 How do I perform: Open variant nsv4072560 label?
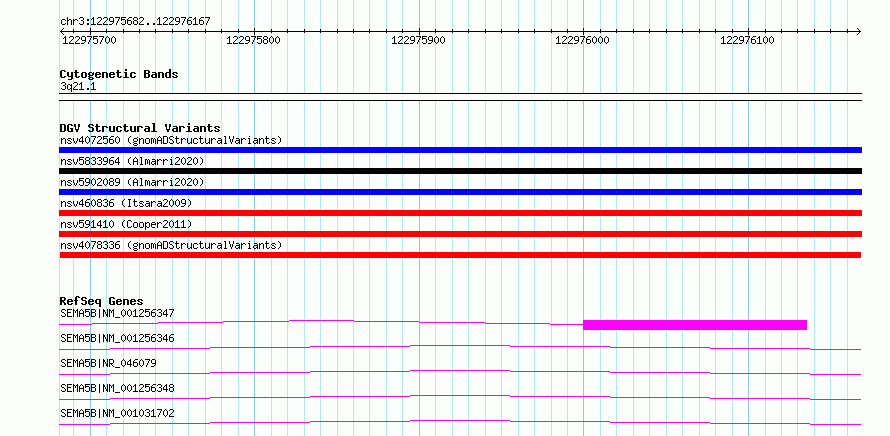[171, 140]
